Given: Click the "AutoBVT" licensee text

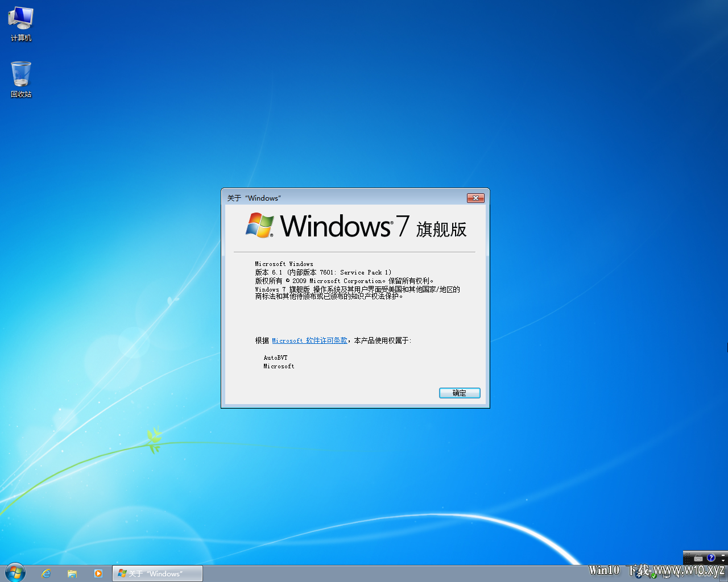Looking at the screenshot, I should pos(275,357).
